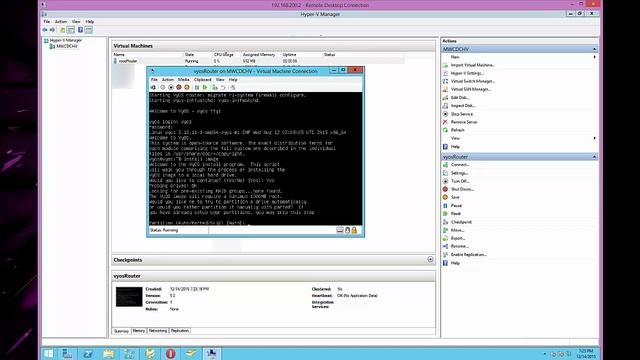Expand the Checkpoints panel

430,260
